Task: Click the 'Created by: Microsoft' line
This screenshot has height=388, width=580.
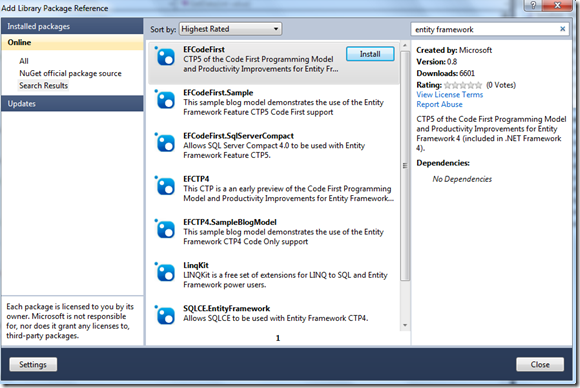Action: point(454,50)
